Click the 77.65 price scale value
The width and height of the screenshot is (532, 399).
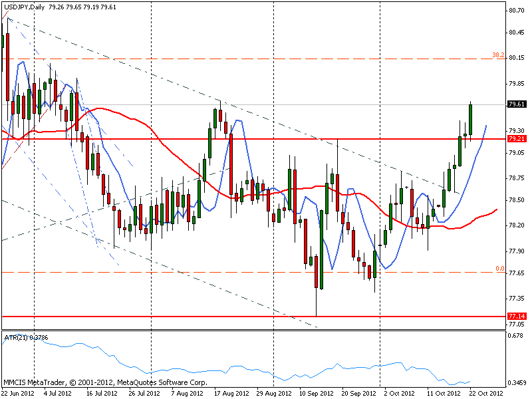pos(517,273)
